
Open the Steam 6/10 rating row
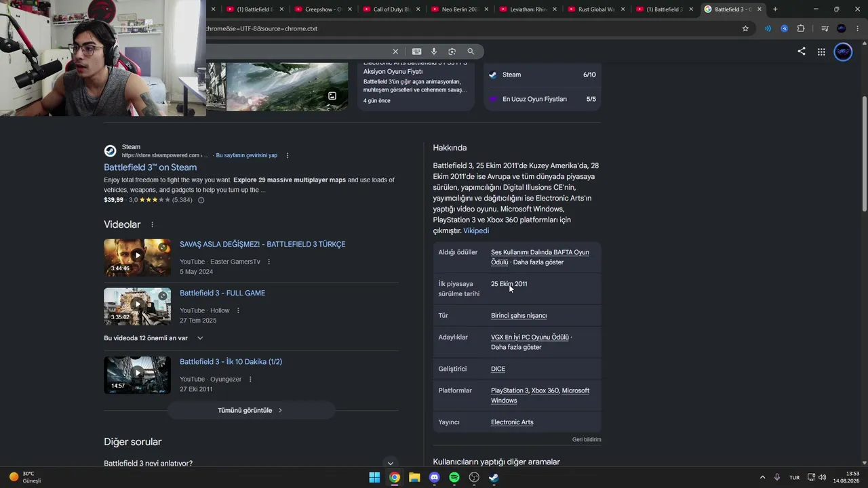coord(542,75)
